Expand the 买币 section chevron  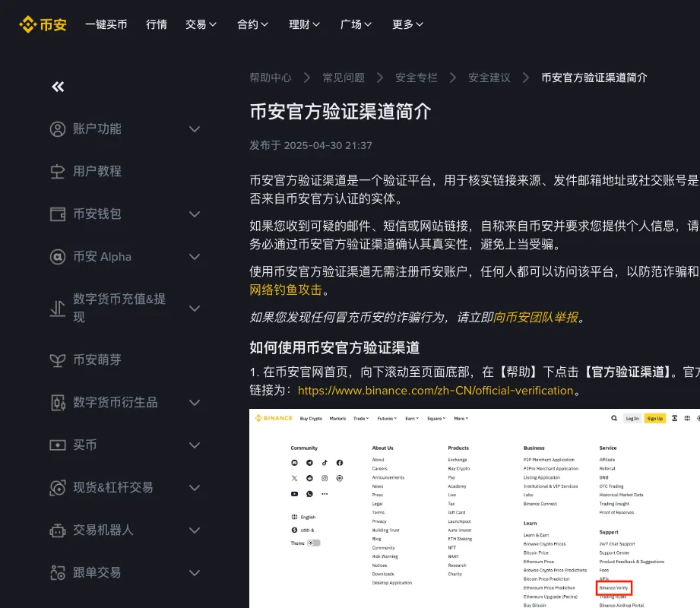pos(195,445)
